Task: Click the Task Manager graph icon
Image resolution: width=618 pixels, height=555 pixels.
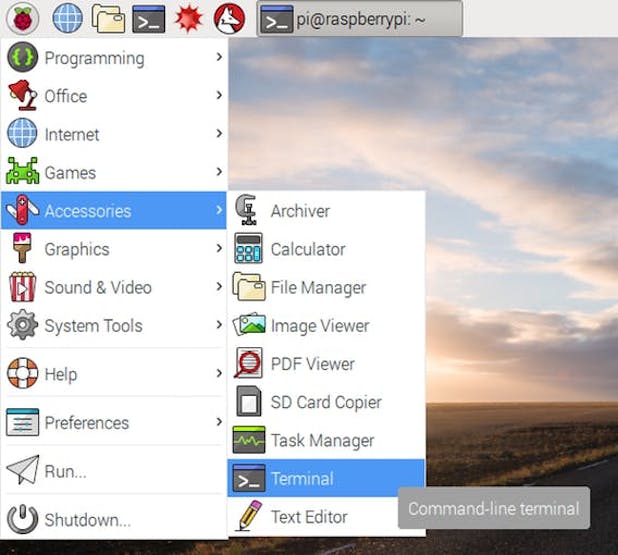Action: tap(249, 440)
